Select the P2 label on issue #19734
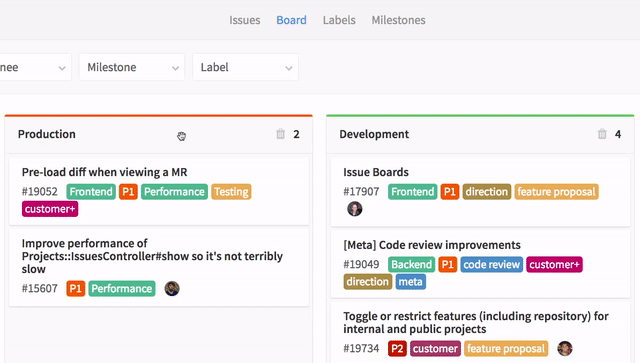 (x=397, y=349)
